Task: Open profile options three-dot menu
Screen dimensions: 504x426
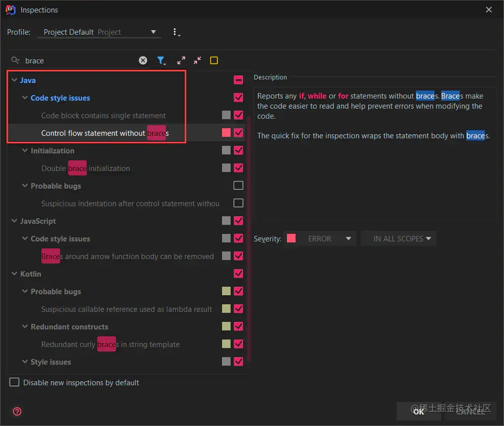Action: pyautogui.click(x=176, y=32)
